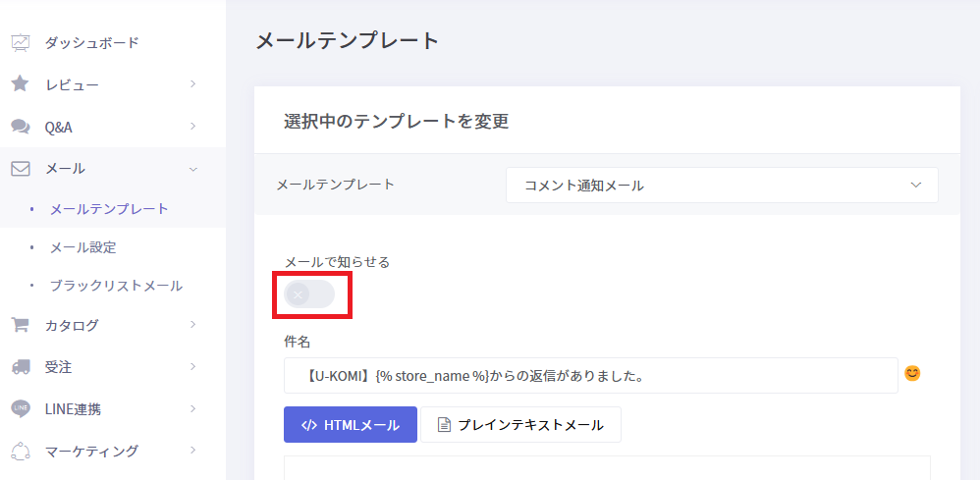Click the 件名 subject input field
This screenshot has height=480, width=980.
click(x=590, y=375)
